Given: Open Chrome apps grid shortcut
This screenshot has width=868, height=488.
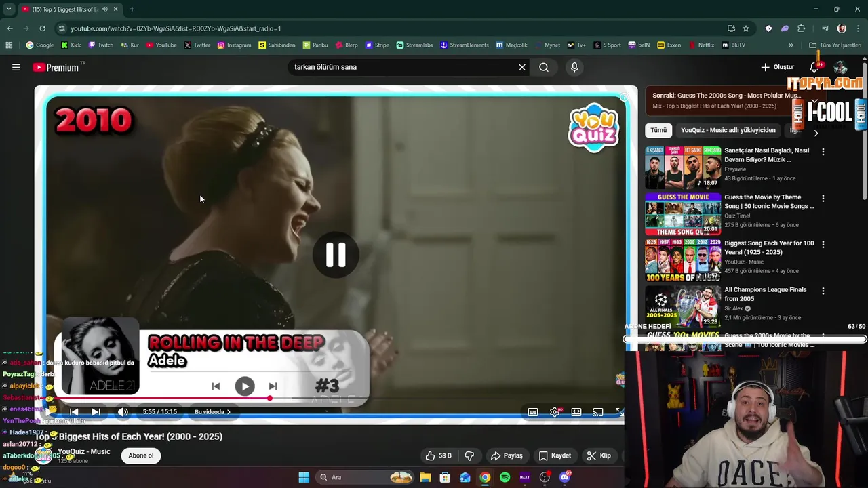Looking at the screenshot, I should (9, 45).
